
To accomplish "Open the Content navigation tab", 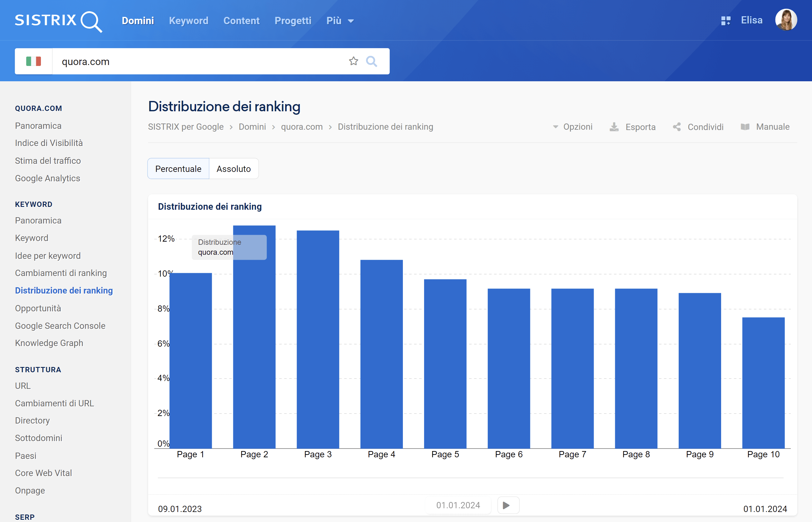I will coord(241,21).
